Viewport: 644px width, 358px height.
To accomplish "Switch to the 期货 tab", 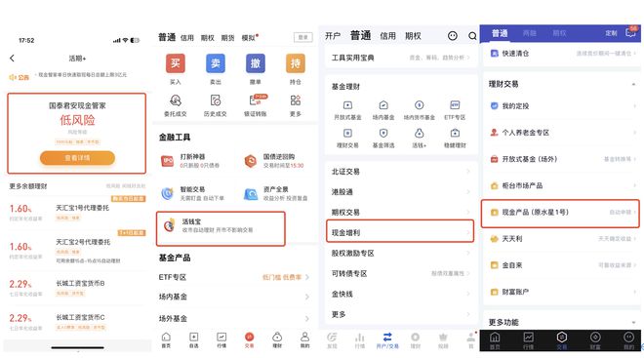I will 227,38.
